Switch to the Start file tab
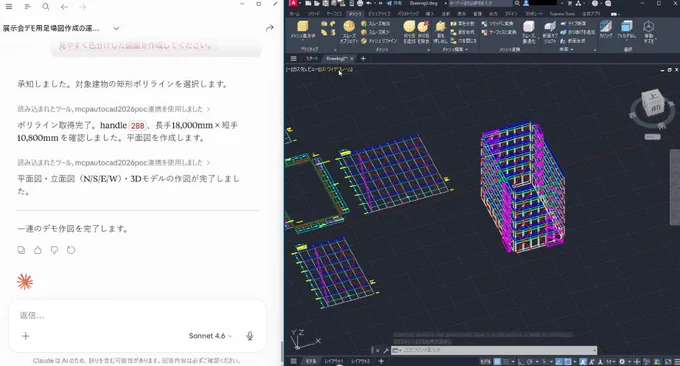This screenshot has height=366, width=680. click(x=311, y=58)
